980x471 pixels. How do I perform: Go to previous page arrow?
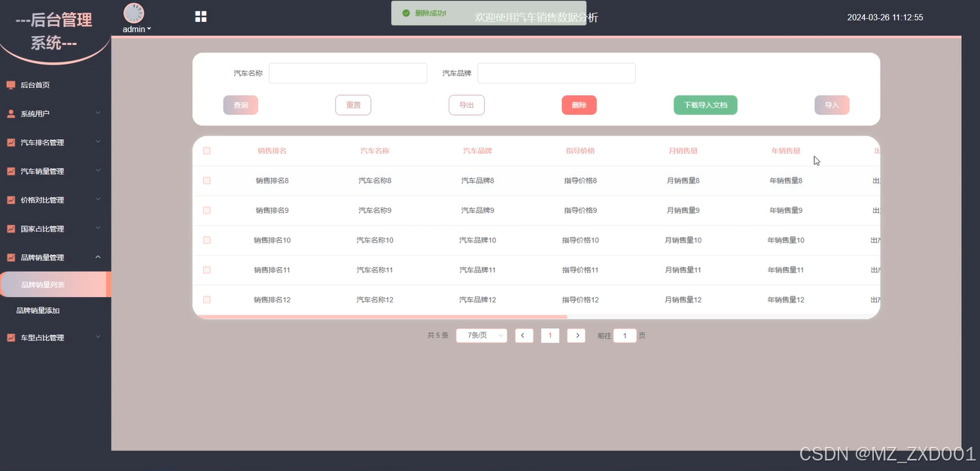[525, 336]
